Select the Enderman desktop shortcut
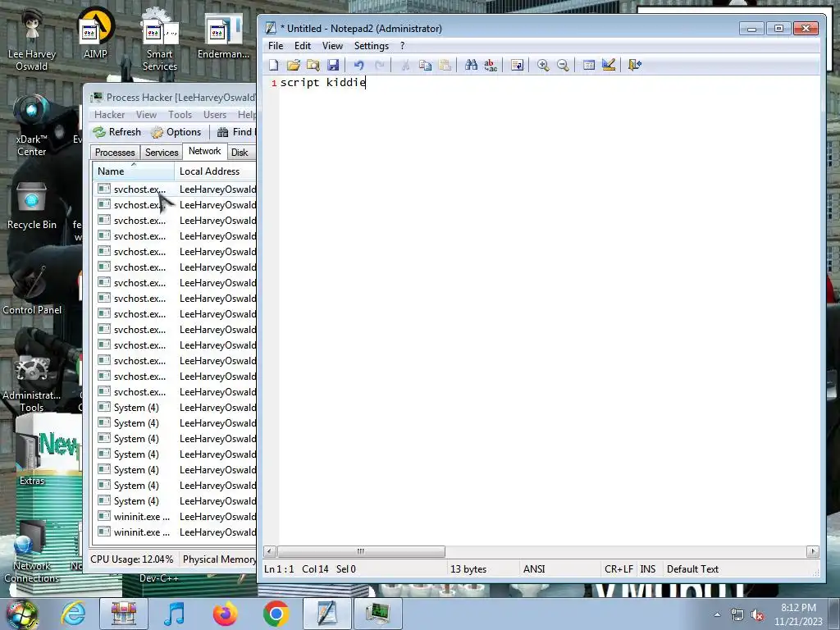Image resolution: width=840 pixels, height=630 pixels. pyautogui.click(x=223, y=36)
